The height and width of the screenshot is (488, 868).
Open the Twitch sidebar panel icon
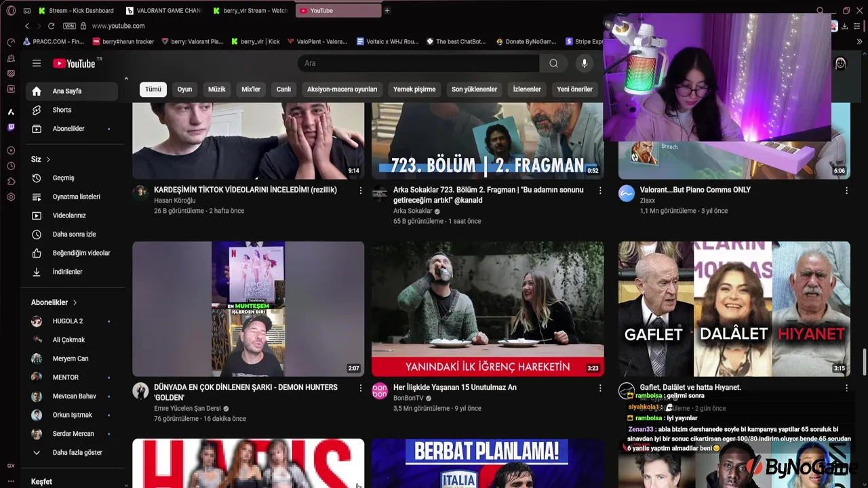tap(11, 127)
